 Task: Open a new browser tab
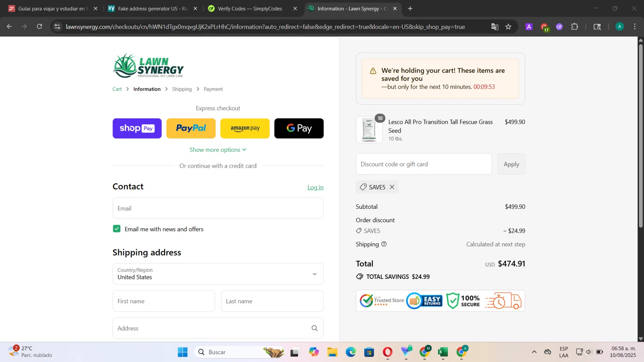(410, 9)
